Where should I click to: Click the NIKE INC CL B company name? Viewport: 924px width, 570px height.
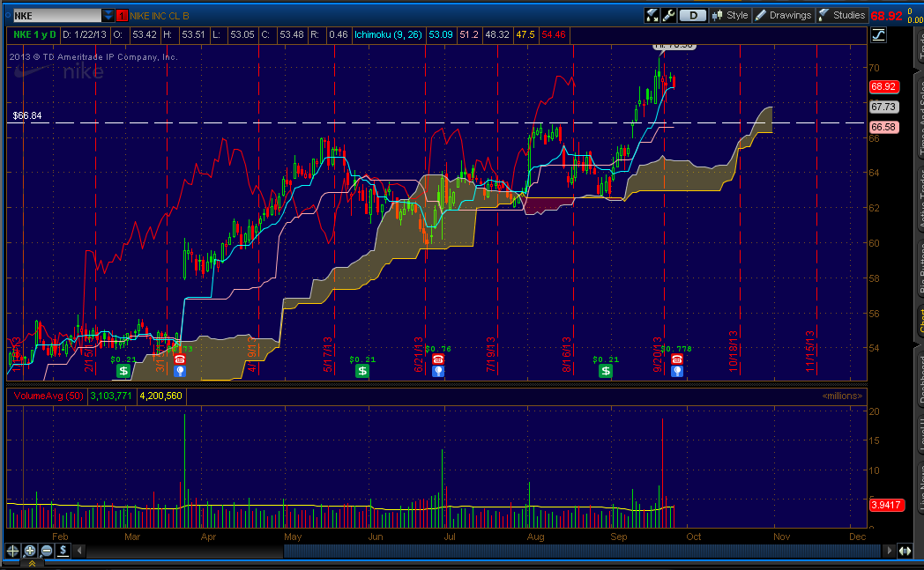tap(159, 16)
